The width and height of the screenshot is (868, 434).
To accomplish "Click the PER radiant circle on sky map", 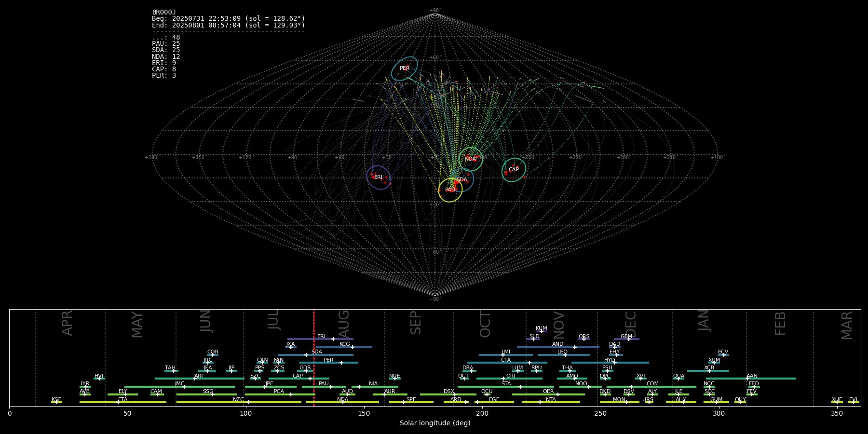I will click(x=404, y=68).
